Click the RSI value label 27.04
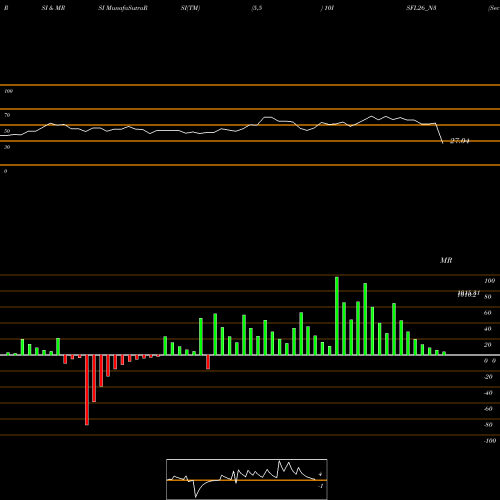The image size is (500, 500). 460,141
